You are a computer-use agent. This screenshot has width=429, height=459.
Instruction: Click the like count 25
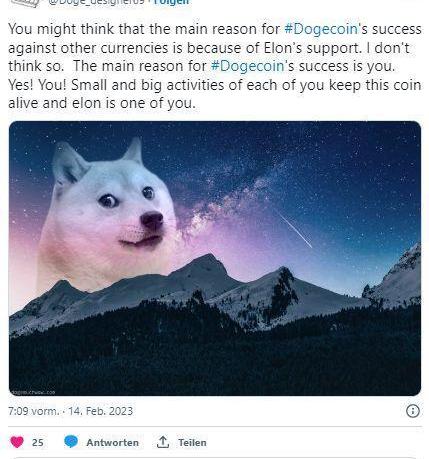38,443
